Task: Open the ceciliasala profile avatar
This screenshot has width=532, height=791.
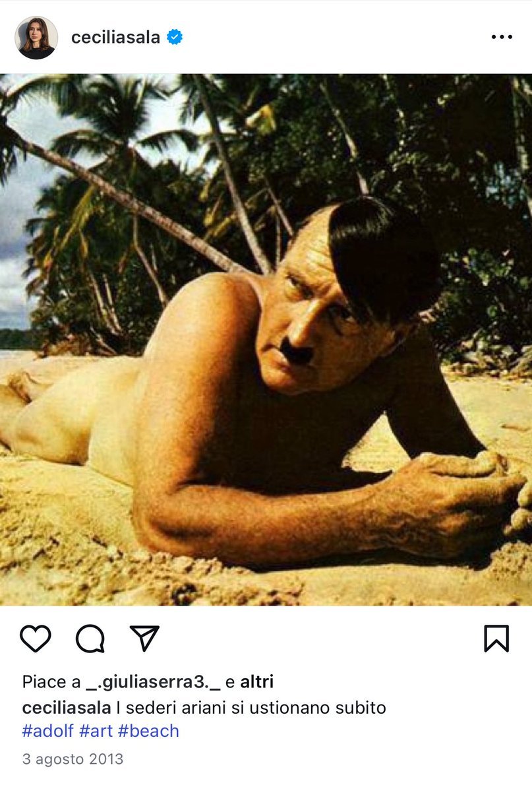Action: (36, 38)
